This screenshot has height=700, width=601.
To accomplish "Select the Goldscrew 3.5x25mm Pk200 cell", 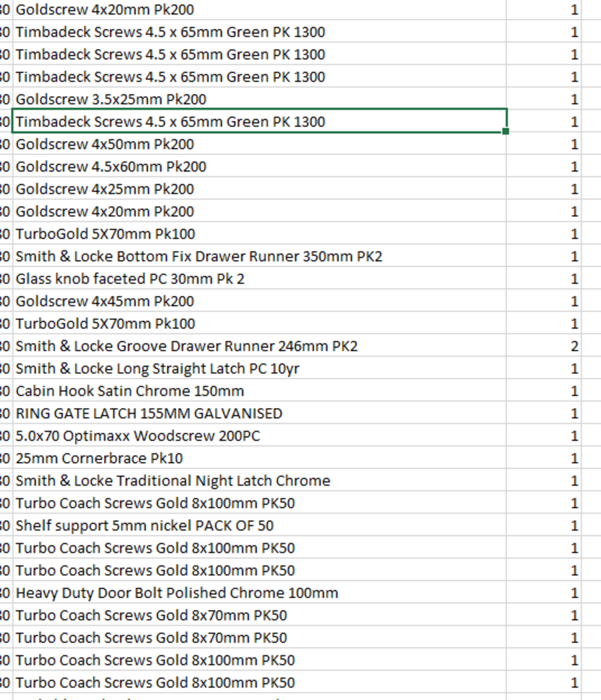I will tap(259, 99).
